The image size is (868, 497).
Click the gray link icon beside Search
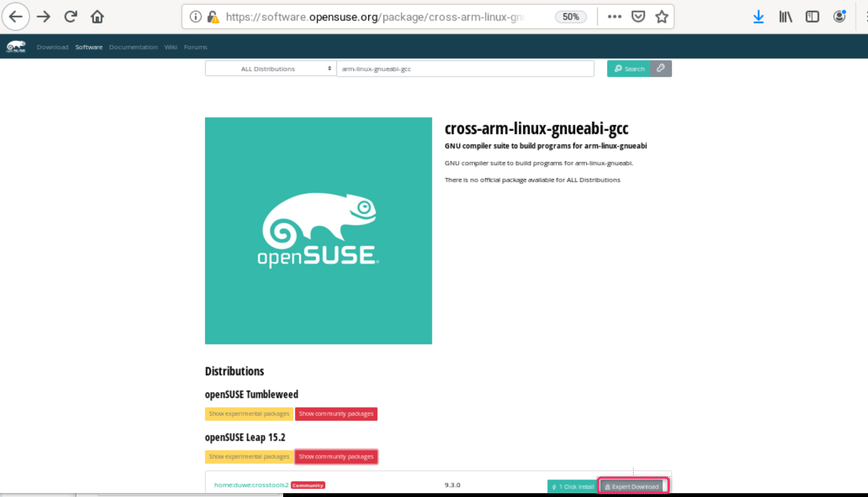[661, 68]
